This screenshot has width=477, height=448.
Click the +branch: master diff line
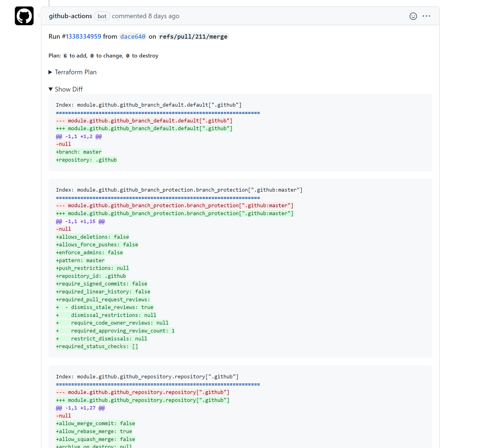click(x=79, y=152)
